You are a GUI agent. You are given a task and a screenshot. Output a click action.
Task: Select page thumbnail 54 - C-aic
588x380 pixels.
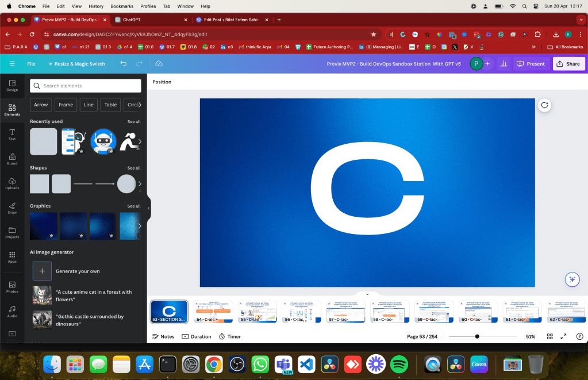[x=213, y=312]
